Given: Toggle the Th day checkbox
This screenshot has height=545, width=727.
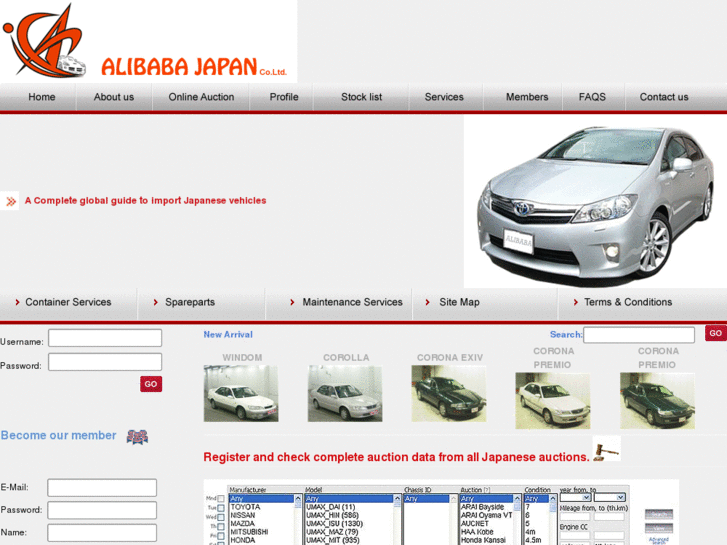Looking at the screenshot, I should pos(221,527).
